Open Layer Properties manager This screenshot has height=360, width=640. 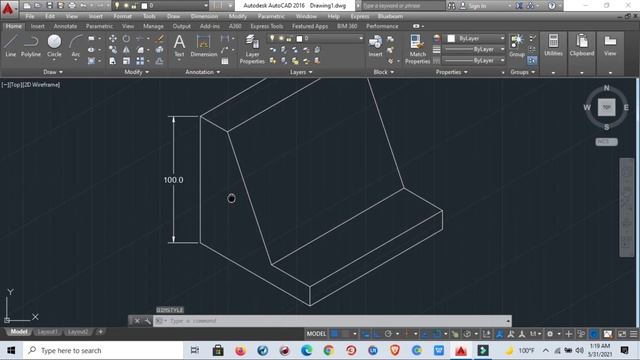(x=252, y=49)
